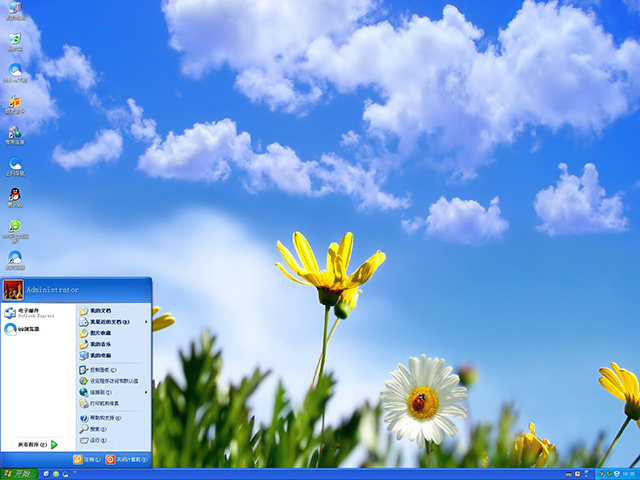Click the Log Off (注销) button
640x480 pixels.
[x=86, y=460]
